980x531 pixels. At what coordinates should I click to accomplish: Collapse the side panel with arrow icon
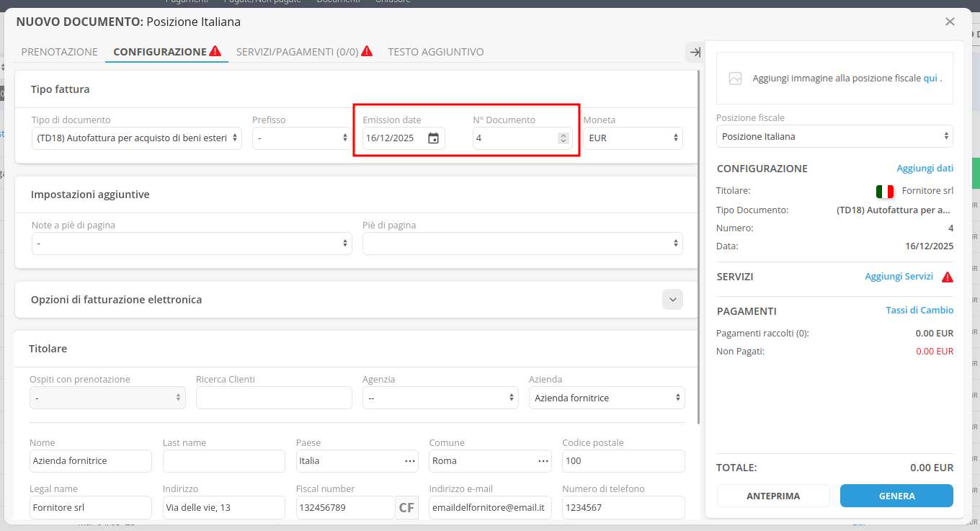coord(695,52)
